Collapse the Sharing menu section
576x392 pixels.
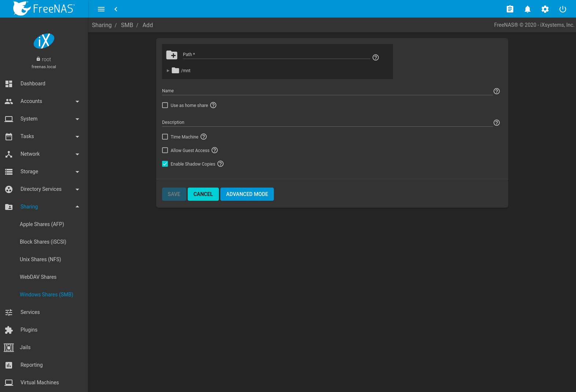[77, 207]
